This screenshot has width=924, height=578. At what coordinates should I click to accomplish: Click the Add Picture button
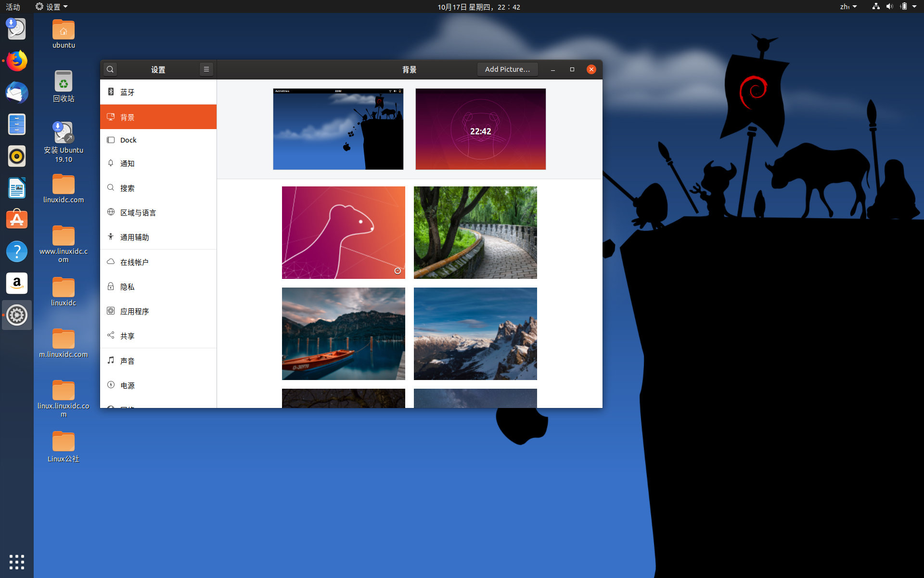507,69
